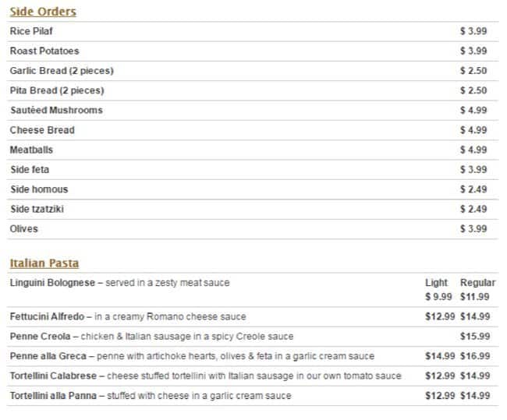Click the Olives side order

(x=23, y=229)
